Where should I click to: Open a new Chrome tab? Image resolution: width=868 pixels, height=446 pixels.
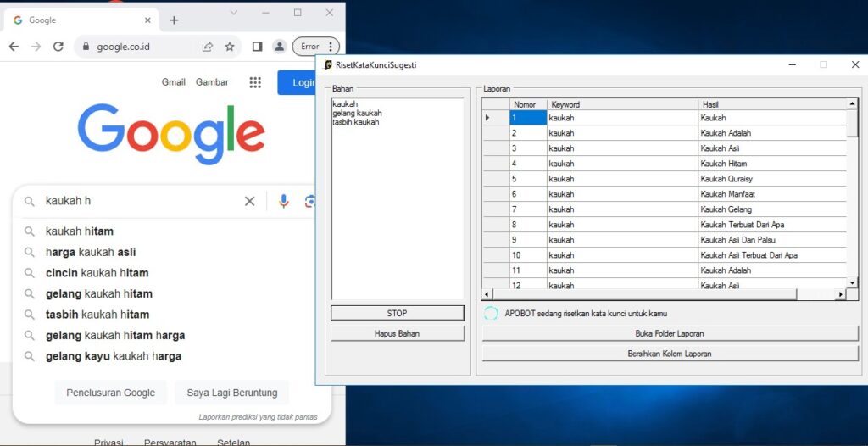point(174,20)
